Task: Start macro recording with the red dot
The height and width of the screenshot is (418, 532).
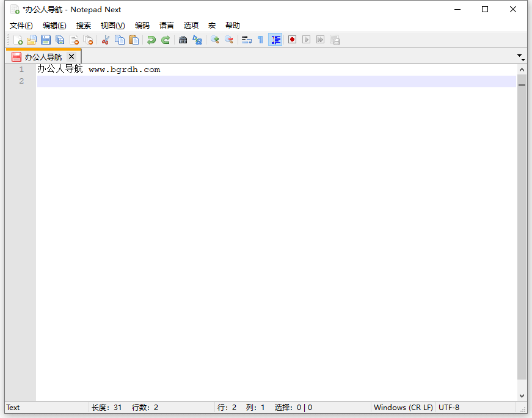Action: (x=292, y=40)
